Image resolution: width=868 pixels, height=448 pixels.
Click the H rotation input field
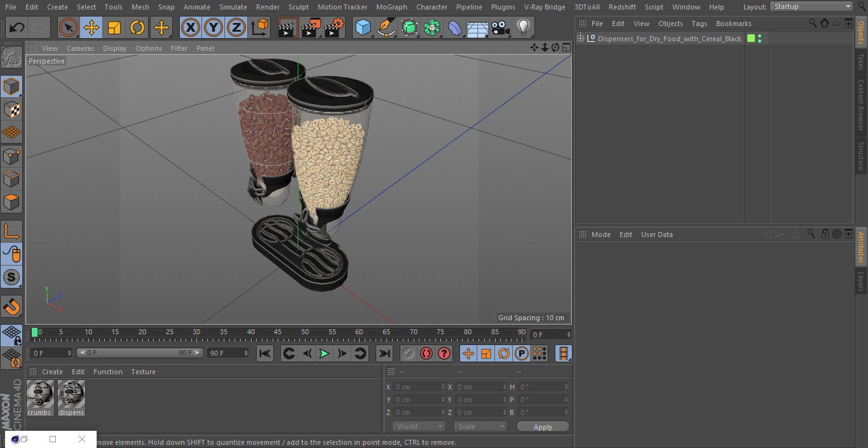(x=544, y=387)
